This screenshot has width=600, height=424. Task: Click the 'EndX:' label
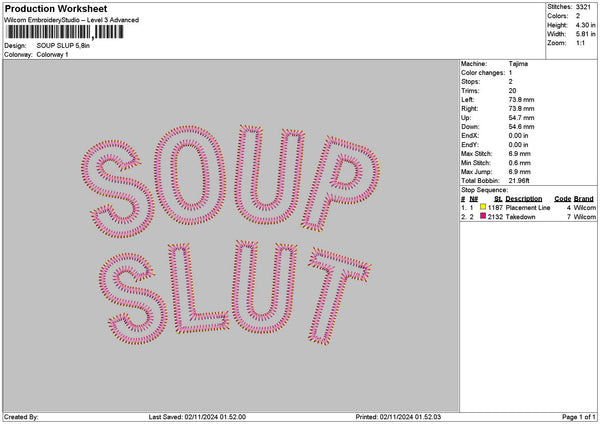(x=470, y=136)
